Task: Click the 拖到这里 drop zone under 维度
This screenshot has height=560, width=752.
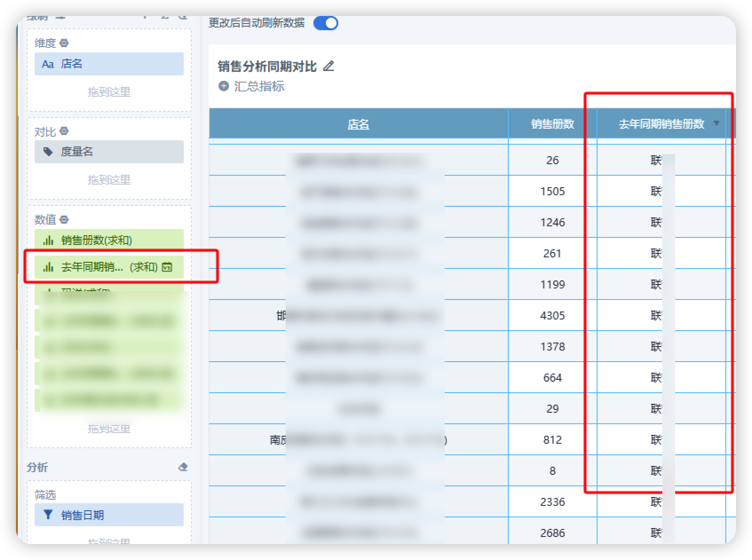Action: tap(109, 92)
